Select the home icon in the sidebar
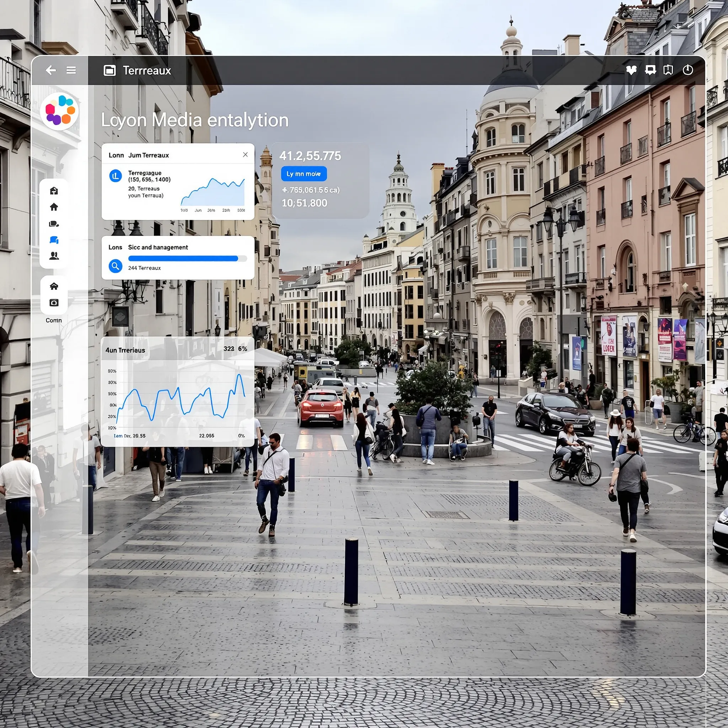The image size is (728, 728). 54,207
